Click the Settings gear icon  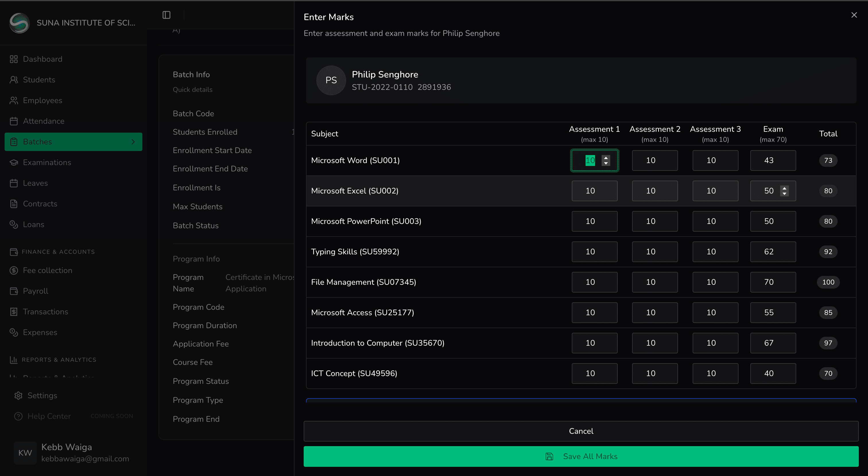tap(18, 395)
